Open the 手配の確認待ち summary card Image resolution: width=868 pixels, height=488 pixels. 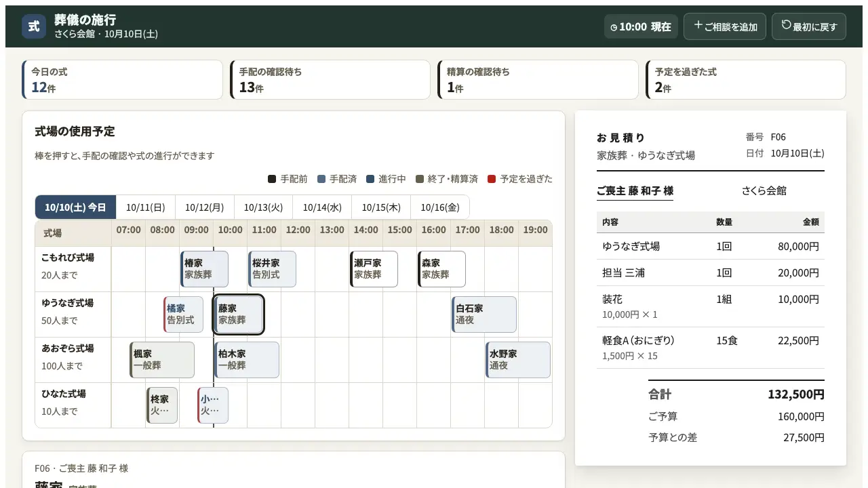pos(330,80)
